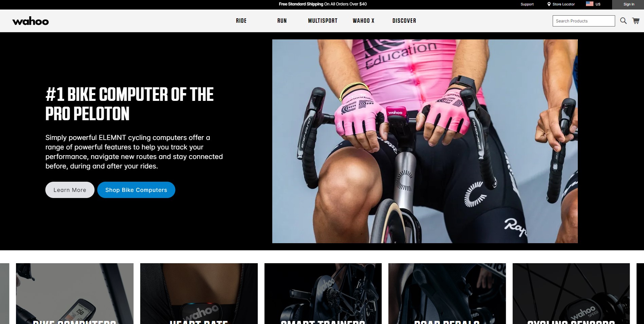Open the Smart Trainers category tile
This screenshot has height=324, width=644.
pos(323,293)
